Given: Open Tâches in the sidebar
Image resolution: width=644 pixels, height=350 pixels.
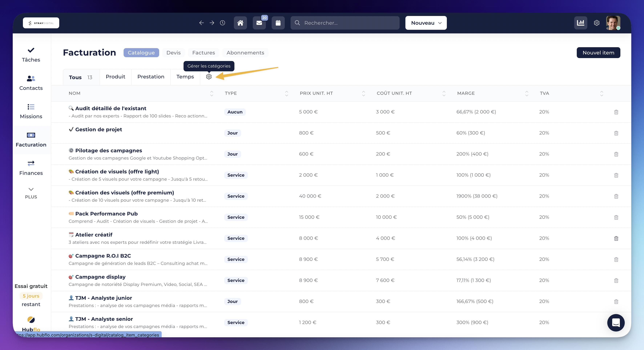Looking at the screenshot, I should click(x=31, y=55).
